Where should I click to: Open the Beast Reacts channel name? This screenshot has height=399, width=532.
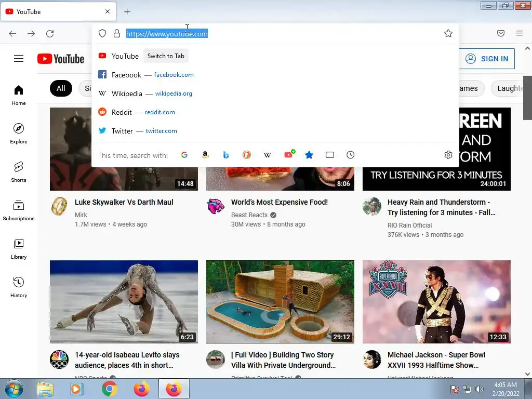click(x=249, y=215)
